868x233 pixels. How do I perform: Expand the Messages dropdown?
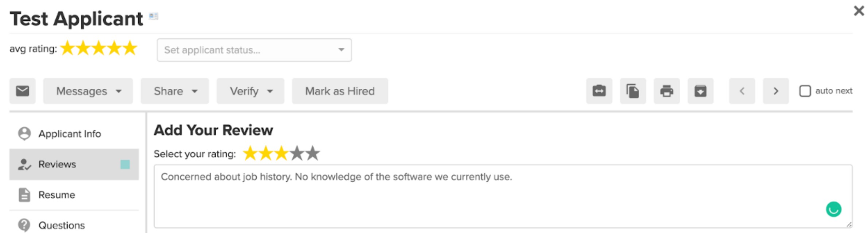pos(88,91)
